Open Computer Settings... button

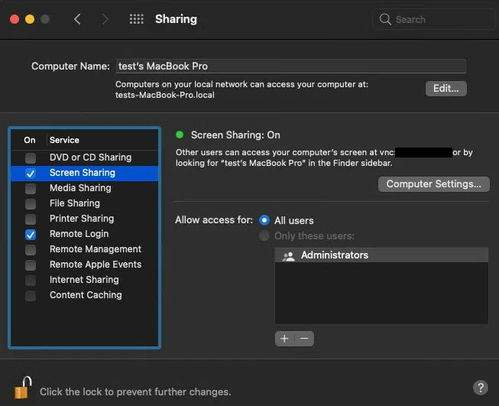(x=434, y=184)
